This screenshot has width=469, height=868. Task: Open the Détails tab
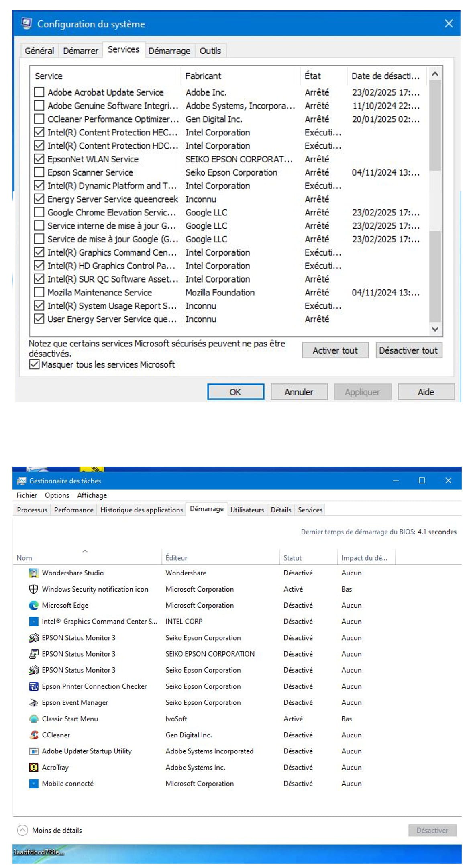(281, 510)
